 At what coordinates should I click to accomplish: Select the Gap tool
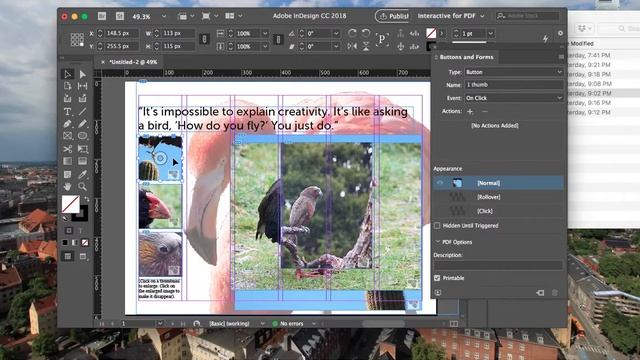pos(82,86)
